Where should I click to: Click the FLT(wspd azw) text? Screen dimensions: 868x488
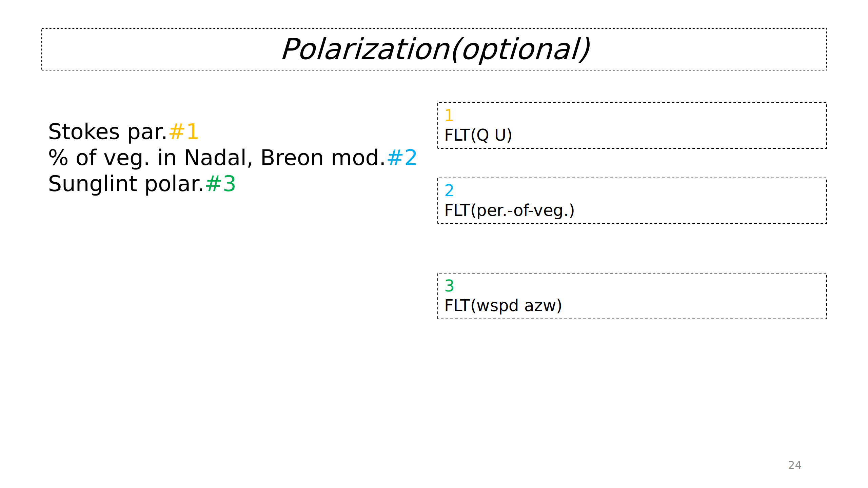503,305
